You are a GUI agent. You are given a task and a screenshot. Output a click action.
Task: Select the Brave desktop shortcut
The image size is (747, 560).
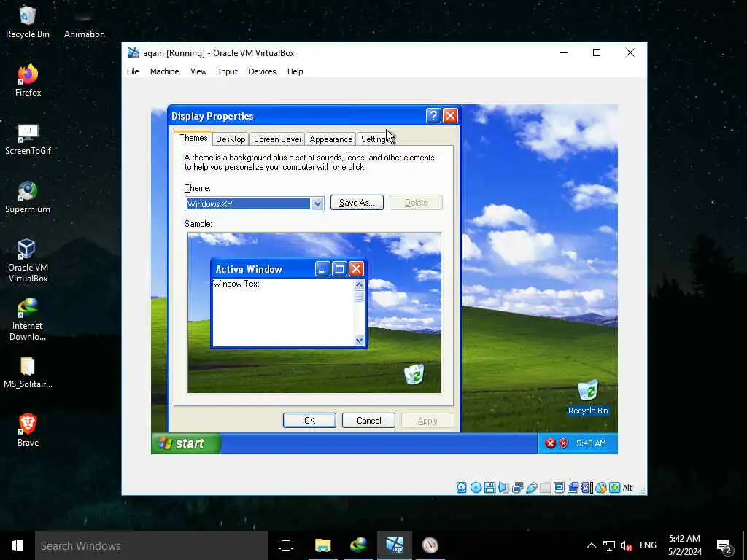[x=28, y=430]
